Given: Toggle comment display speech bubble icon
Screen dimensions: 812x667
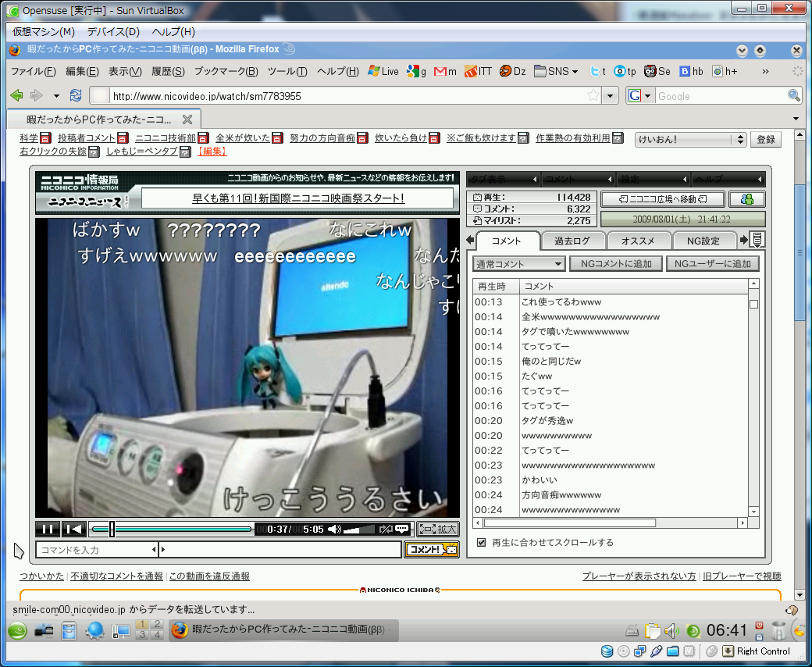Looking at the screenshot, I should (x=402, y=529).
